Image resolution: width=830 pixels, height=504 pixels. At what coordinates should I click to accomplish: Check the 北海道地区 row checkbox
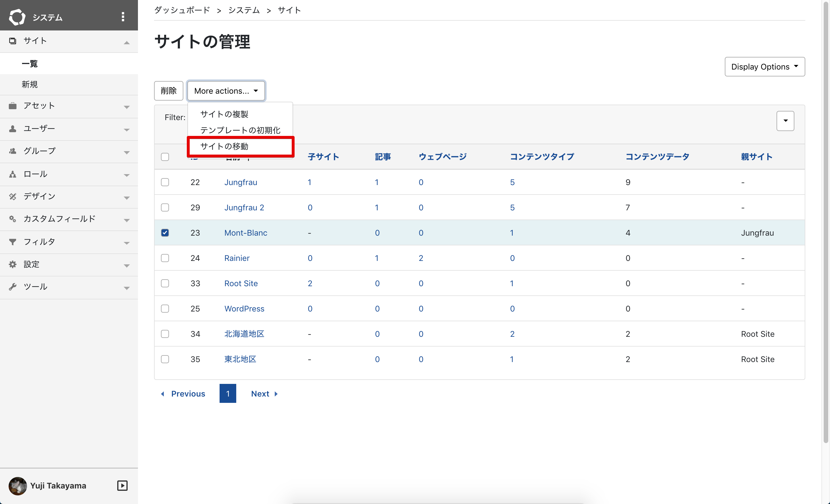pos(165,334)
